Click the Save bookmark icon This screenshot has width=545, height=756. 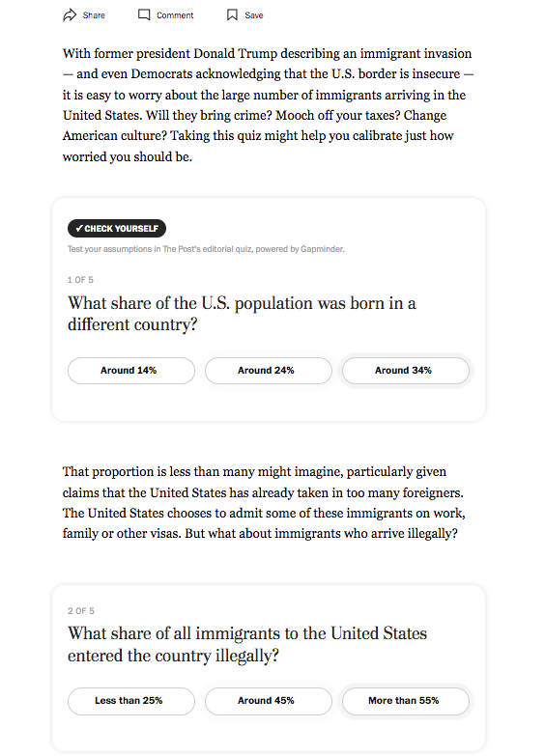(232, 14)
